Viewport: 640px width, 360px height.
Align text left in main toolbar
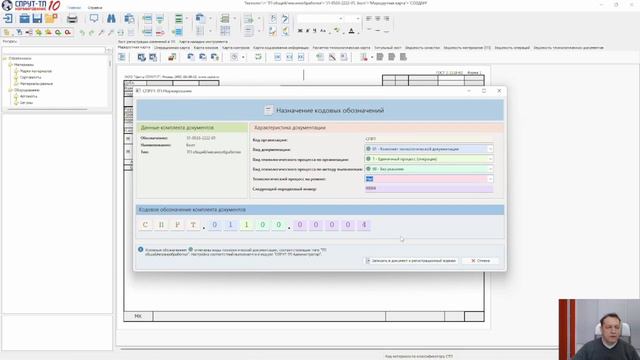[x=369, y=19]
